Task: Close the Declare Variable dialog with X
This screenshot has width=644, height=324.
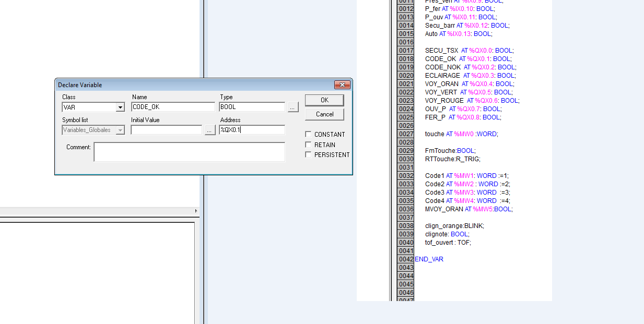Action: (x=342, y=85)
